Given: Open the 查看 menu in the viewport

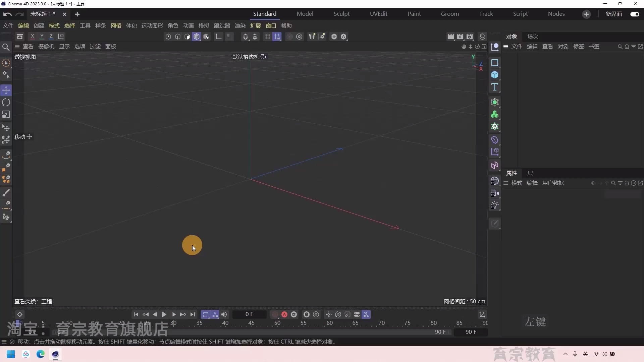Looking at the screenshot, I should click(28, 47).
